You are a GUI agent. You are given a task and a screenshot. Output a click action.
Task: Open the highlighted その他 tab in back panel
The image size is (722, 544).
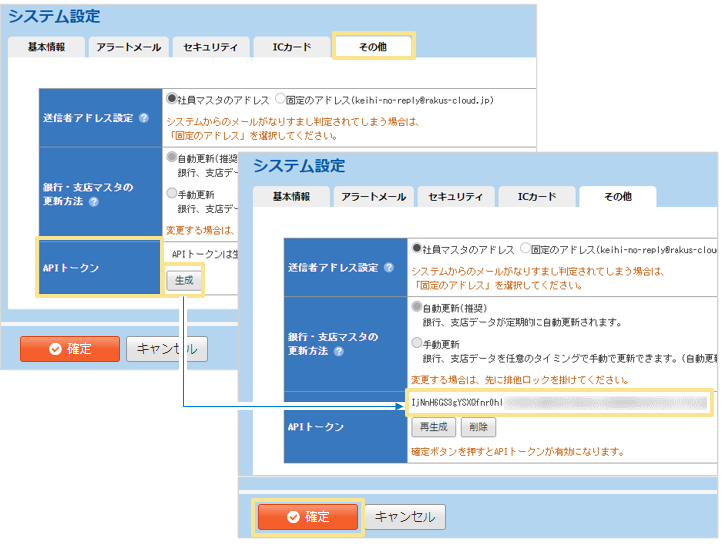coord(372,47)
